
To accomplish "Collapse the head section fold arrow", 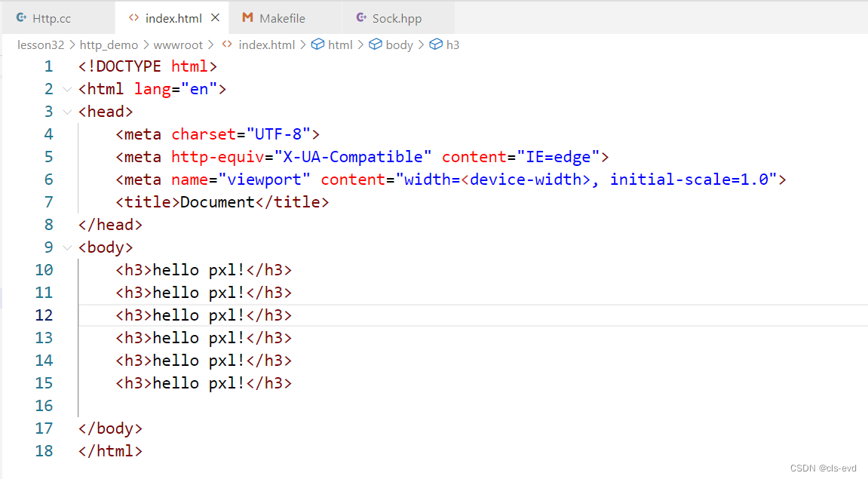I will coord(68,112).
